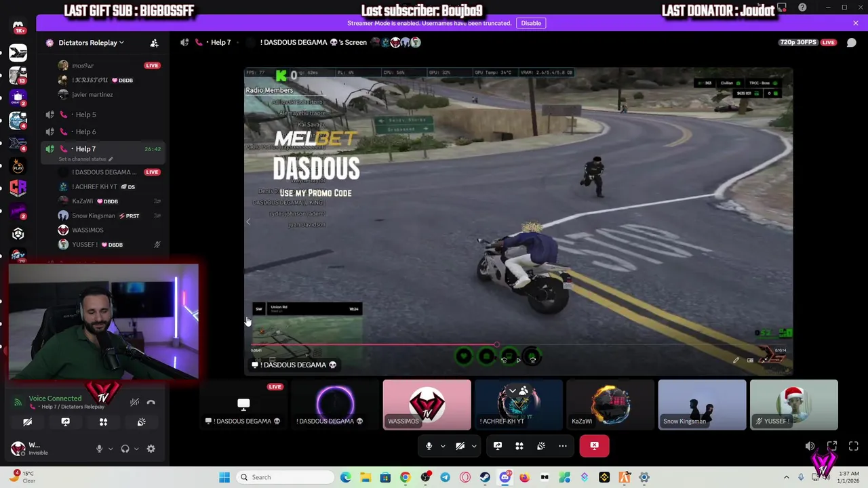Open Steam from taskbar
Image resolution: width=868 pixels, height=488 pixels.
click(x=485, y=477)
